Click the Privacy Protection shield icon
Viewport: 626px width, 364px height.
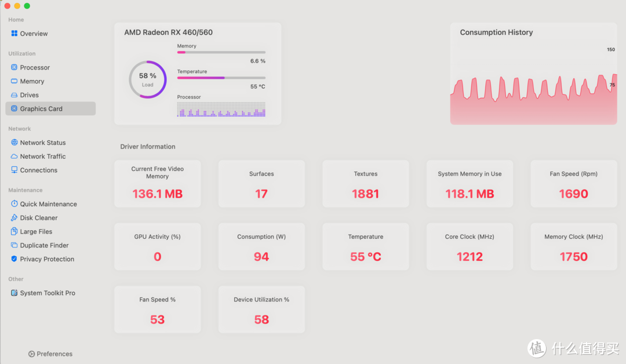[x=14, y=259]
